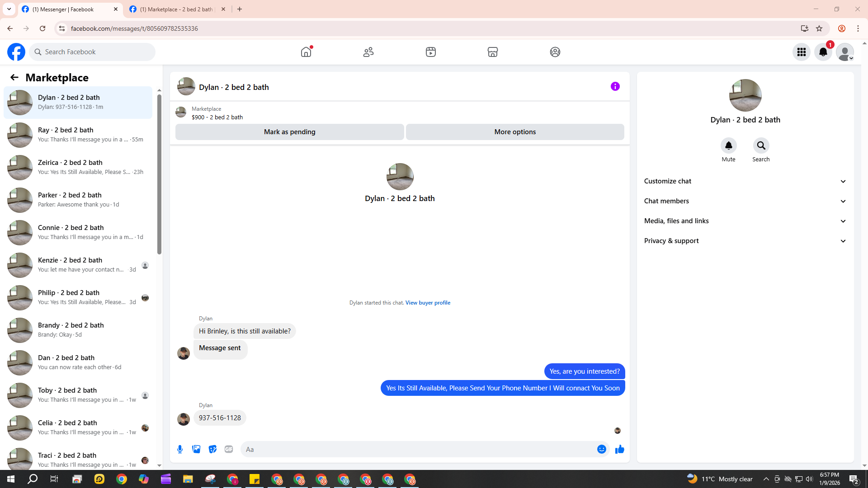This screenshot has height=488, width=868.
Task: Expand Chat members section
Action: pos(745,201)
